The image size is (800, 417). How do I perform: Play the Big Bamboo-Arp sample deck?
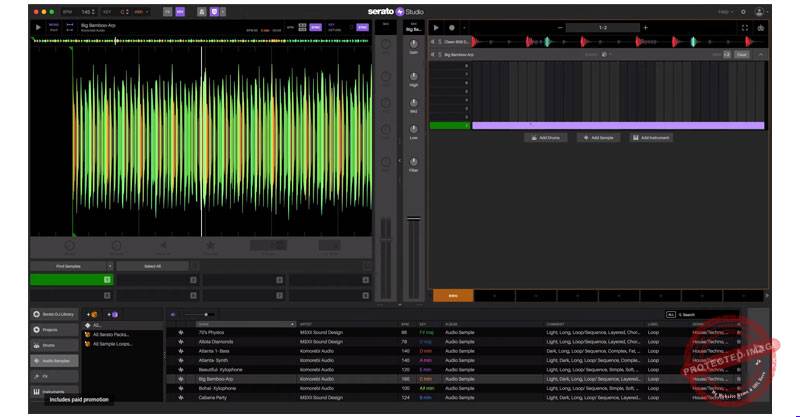pos(38,27)
